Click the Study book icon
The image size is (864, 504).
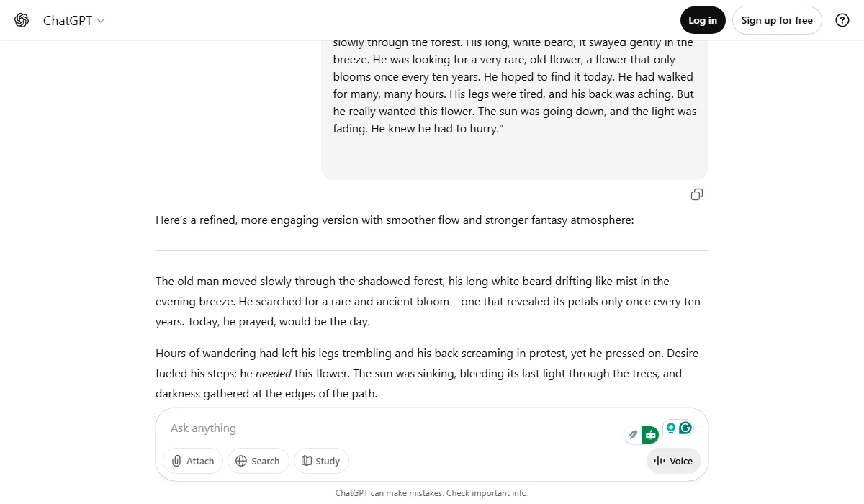(x=306, y=461)
